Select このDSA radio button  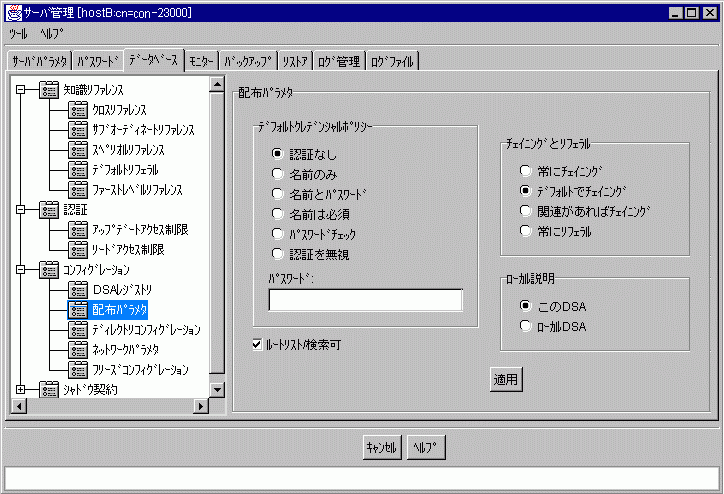click(x=525, y=306)
